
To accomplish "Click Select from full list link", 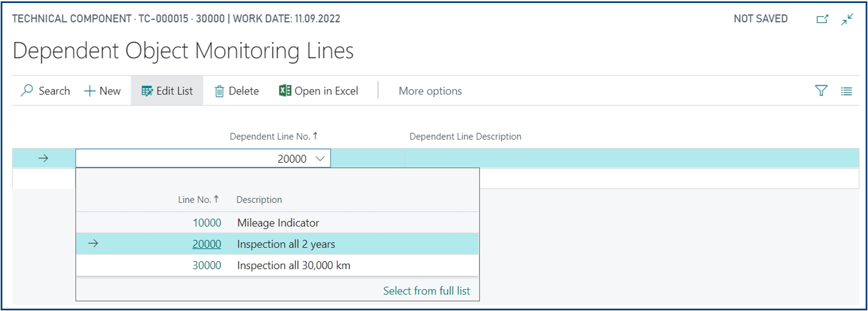I will click(x=427, y=291).
